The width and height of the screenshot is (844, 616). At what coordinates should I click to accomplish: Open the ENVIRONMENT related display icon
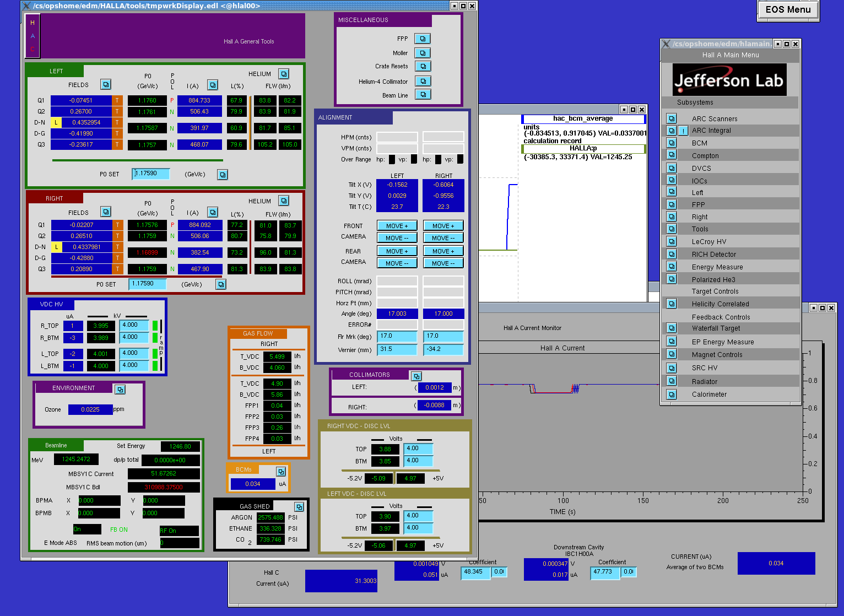[120, 389]
